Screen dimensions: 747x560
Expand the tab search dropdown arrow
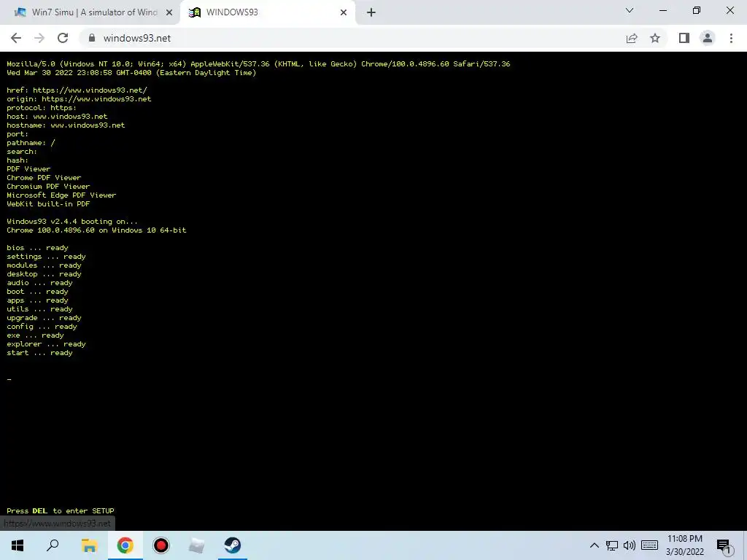coord(630,10)
